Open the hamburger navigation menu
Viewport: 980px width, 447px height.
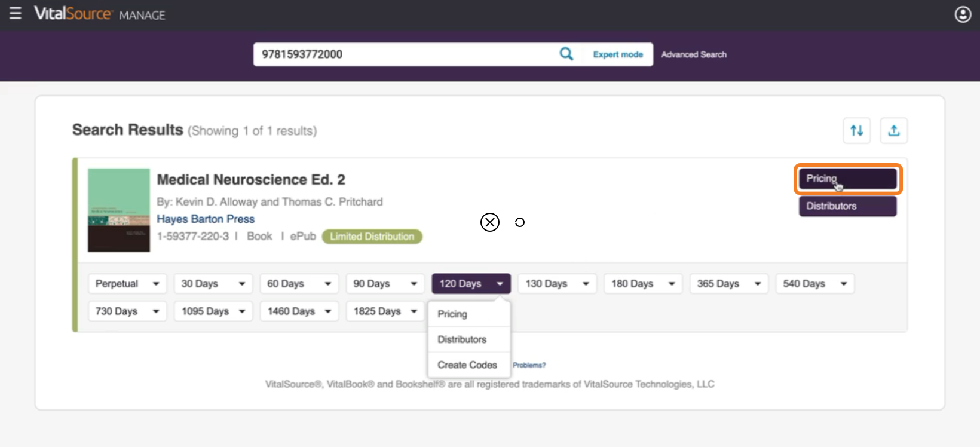coord(16,13)
